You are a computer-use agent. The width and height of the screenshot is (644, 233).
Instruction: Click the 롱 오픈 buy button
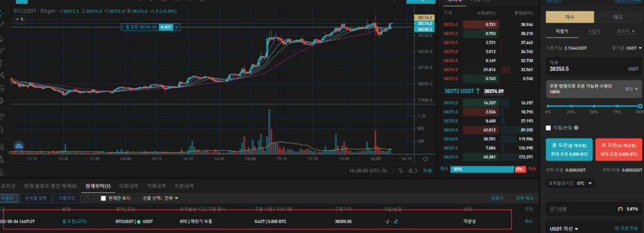click(x=569, y=149)
